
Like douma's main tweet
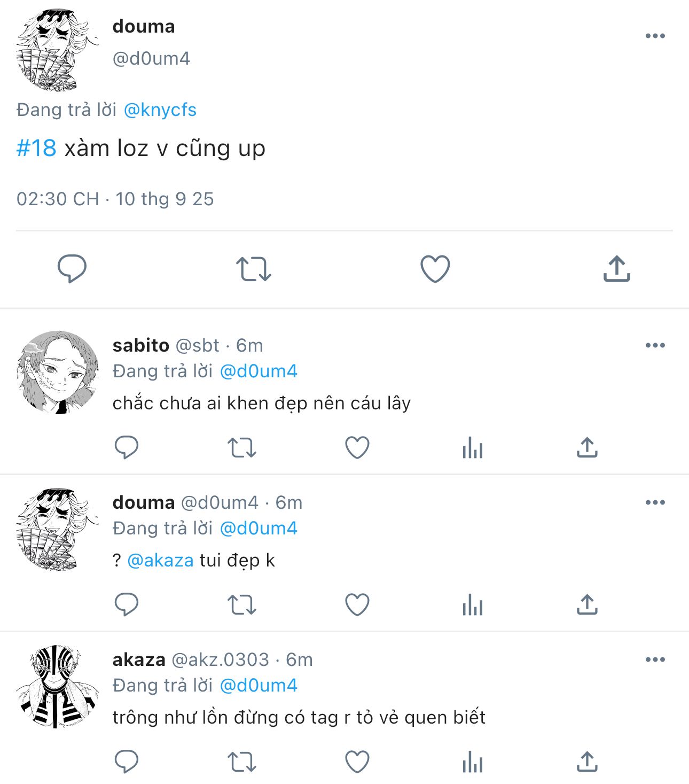pos(435,268)
